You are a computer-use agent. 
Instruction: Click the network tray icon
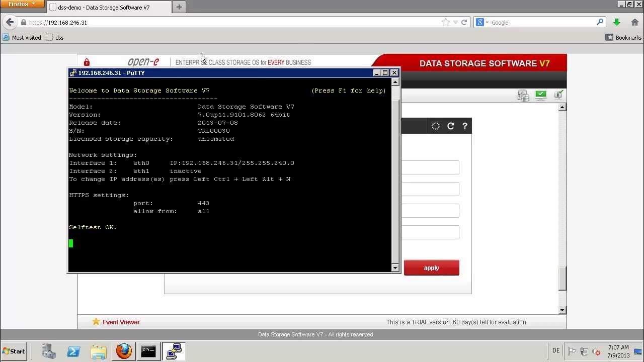click(x=584, y=351)
